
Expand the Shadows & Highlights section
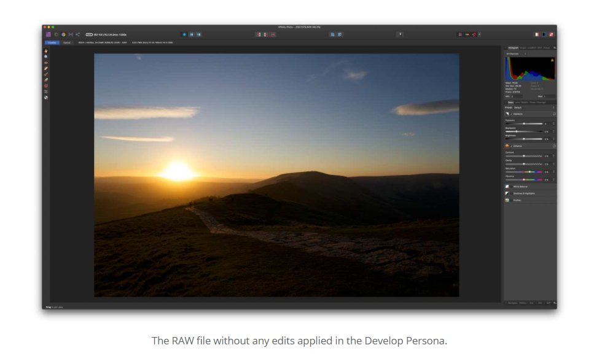coord(530,193)
